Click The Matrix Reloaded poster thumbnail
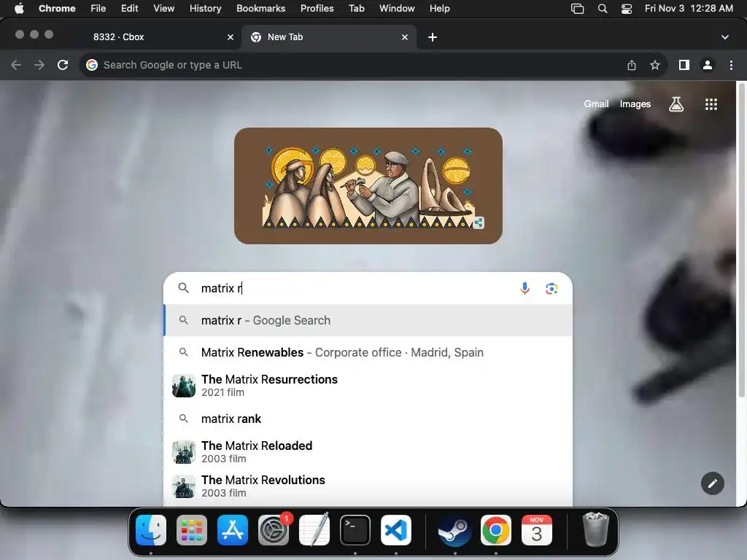This screenshot has width=747, height=560. [x=184, y=451]
